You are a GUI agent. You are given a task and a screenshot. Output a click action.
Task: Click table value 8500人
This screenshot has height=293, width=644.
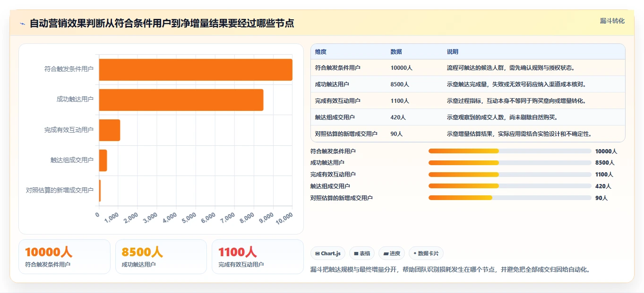point(400,84)
